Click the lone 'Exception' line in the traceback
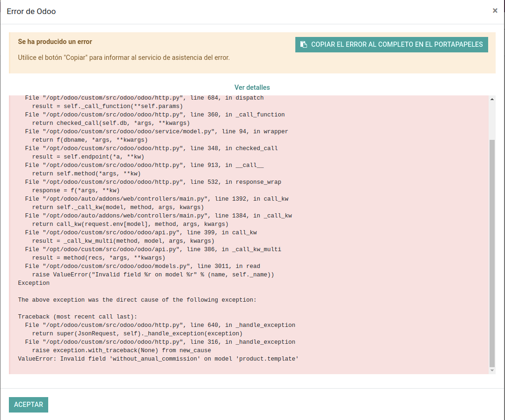The height and width of the screenshot is (420, 505). (x=34, y=283)
